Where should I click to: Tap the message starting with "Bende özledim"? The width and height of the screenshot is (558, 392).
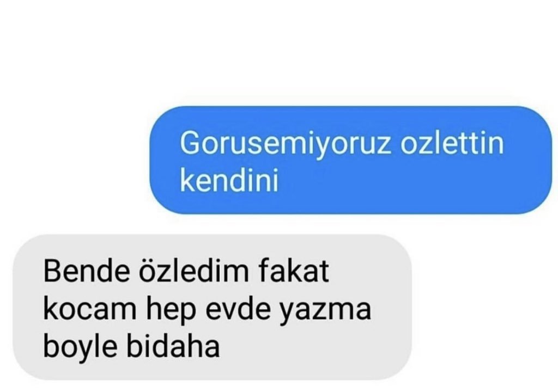[212, 308]
